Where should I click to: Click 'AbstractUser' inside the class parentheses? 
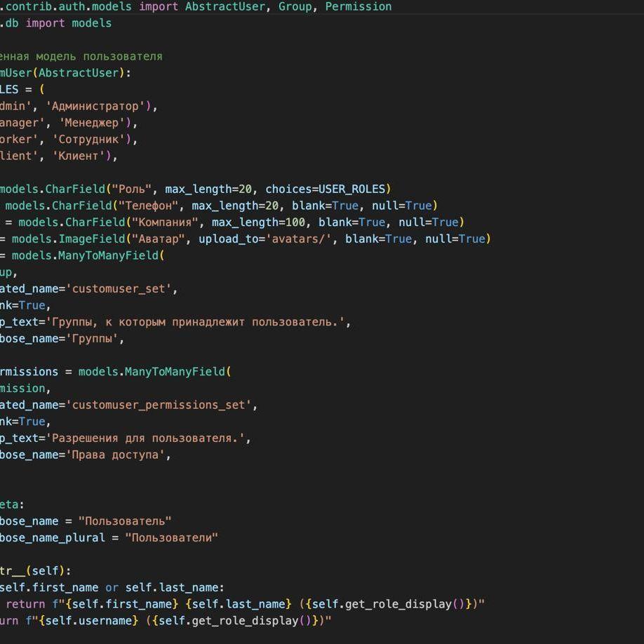[x=79, y=73]
